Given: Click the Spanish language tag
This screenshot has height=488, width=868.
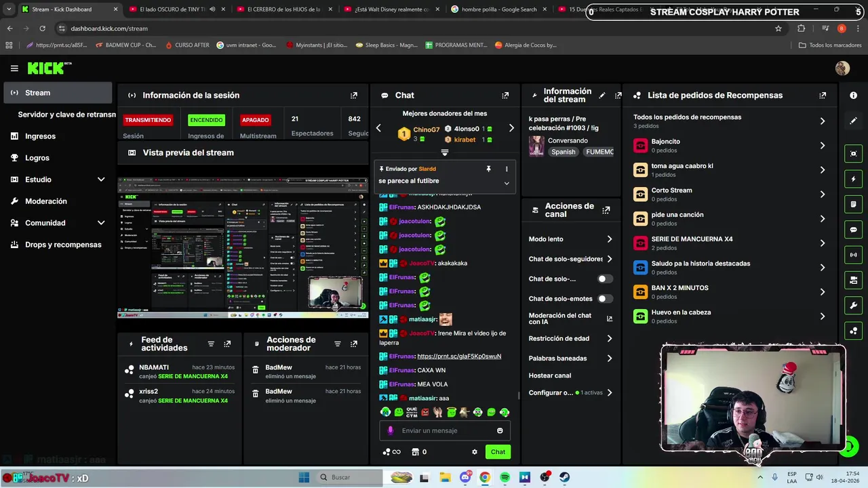Looking at the screenshot, I should click(563, 152).
